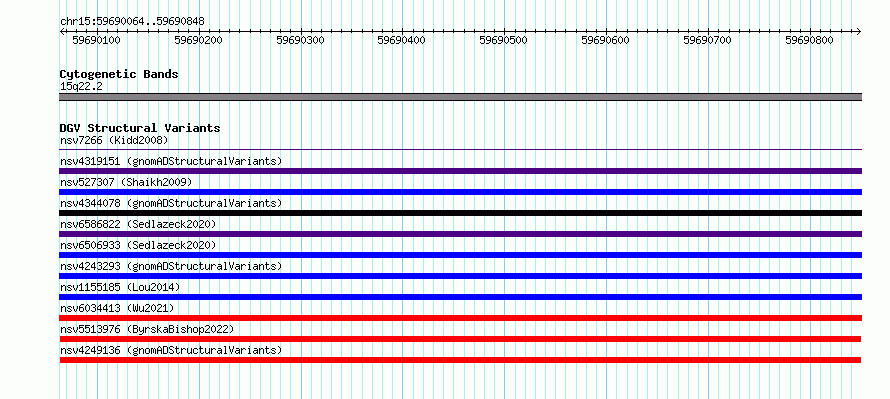Click the right arrowhead of the ruler
This screenshot has height=399, width=890.
coord(859,31)
